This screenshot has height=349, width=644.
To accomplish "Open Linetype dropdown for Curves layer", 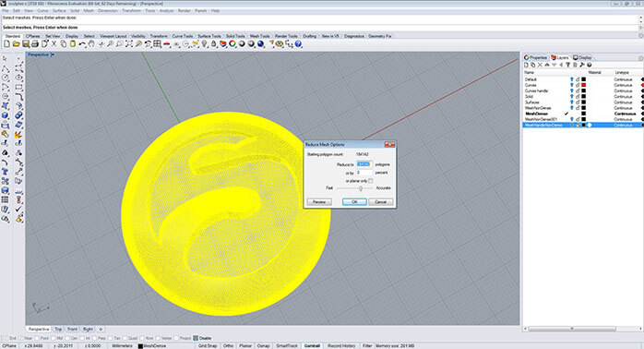I will (x=623, y=85).
